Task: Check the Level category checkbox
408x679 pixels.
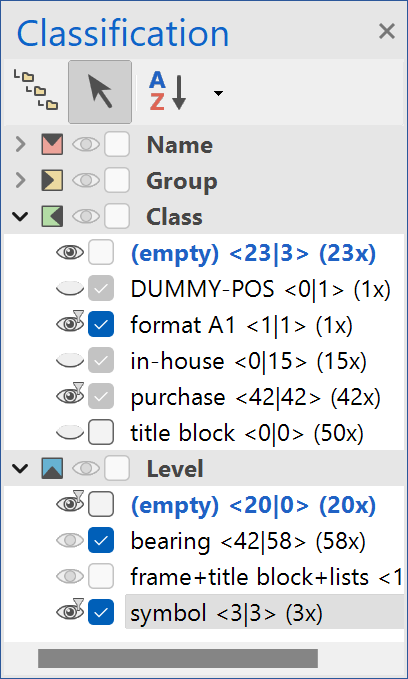Action: (117, 468)
